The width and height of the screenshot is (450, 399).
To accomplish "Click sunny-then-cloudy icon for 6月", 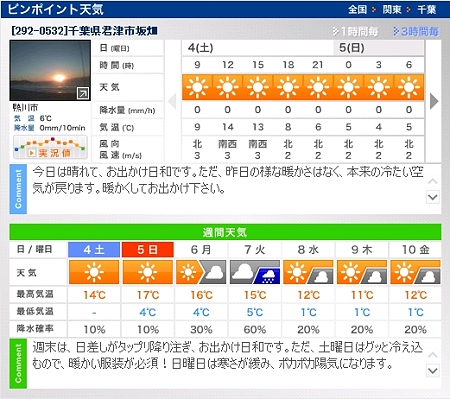I will pos(201,272).
